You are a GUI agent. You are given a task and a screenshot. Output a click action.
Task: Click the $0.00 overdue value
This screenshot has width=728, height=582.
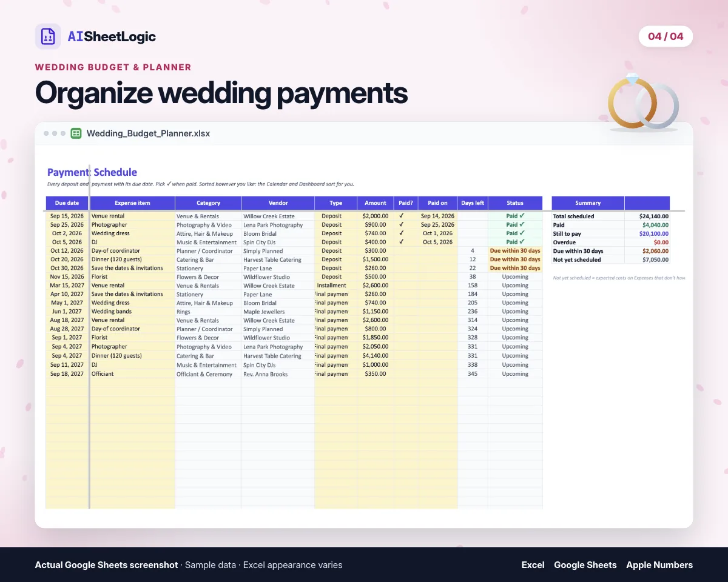coord(660,242)
